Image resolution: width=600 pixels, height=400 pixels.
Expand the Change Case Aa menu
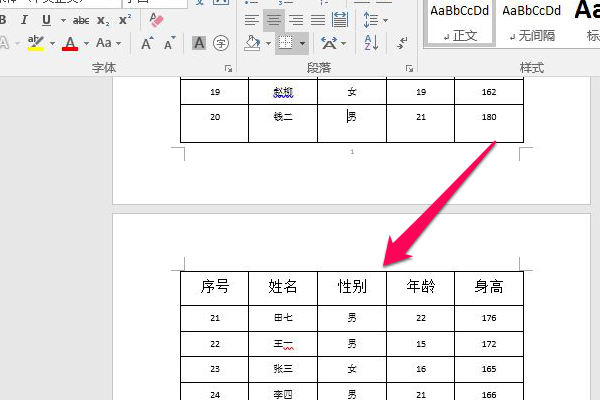coord(108,43)
